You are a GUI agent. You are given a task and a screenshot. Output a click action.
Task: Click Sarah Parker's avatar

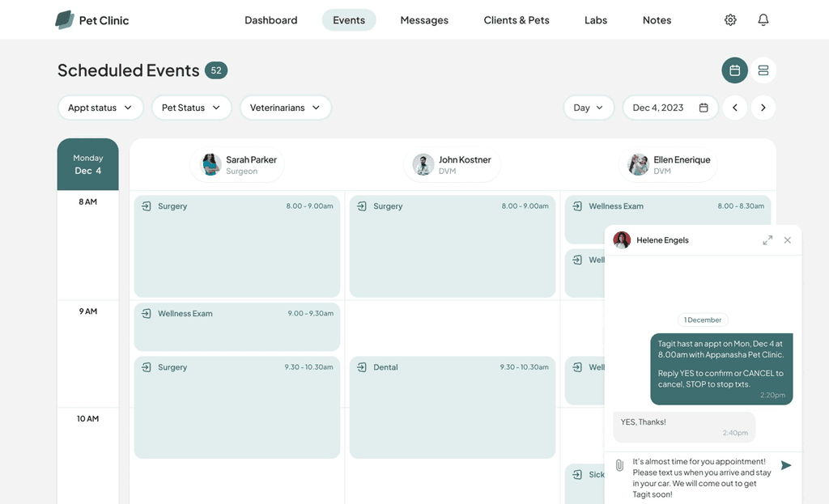coord(211,165)
